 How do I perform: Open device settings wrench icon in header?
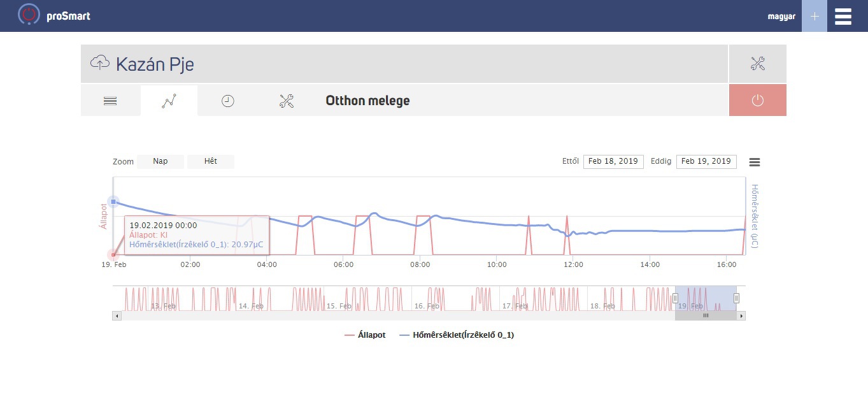click(757, 63)
